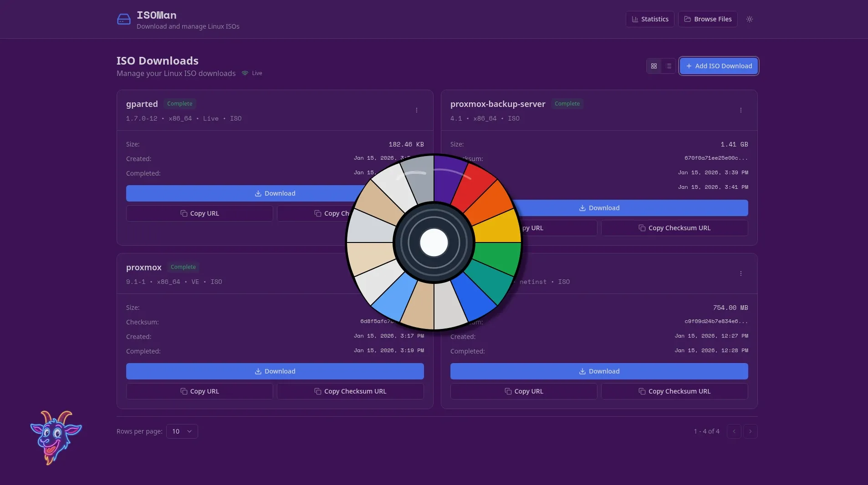Toggle light mode with the sun icon
Screen dimensions: 868x485
(x=749, y=19)
